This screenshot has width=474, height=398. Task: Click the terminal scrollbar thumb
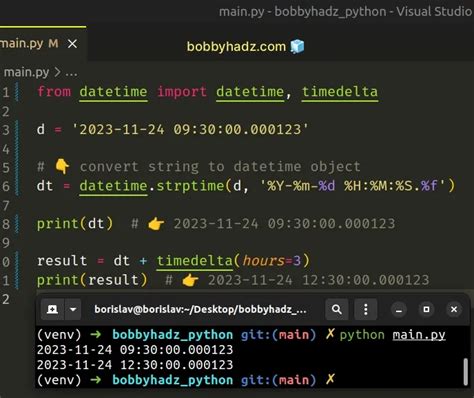[x=466, y=371]
